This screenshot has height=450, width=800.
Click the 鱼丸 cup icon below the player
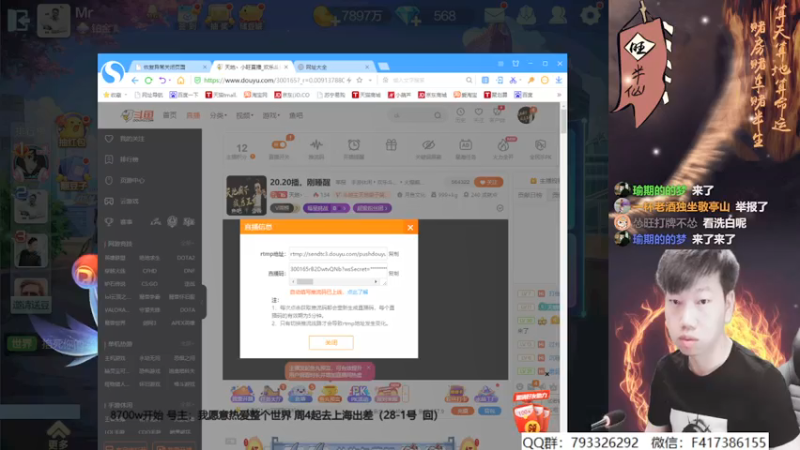pyautogui.click(x=330, y=393)
